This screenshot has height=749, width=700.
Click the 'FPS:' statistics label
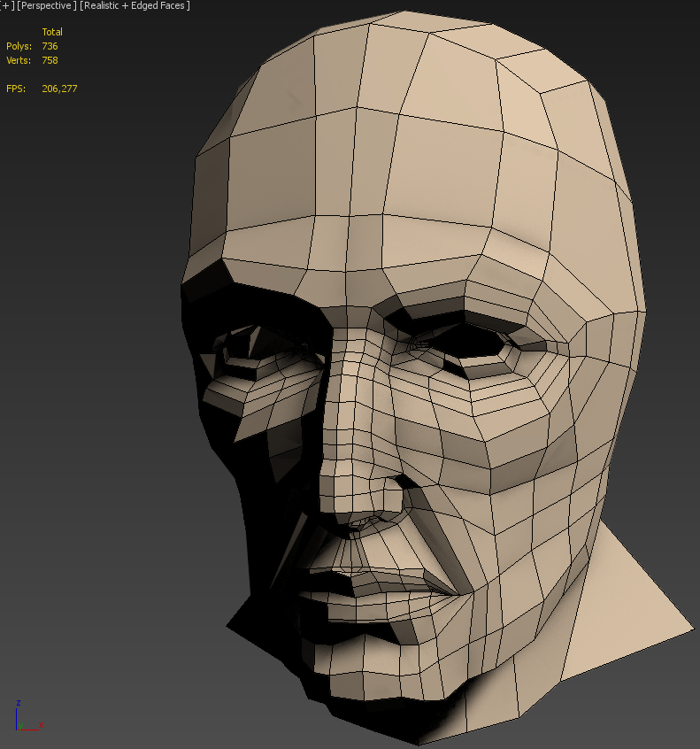(x=16, y=89)
